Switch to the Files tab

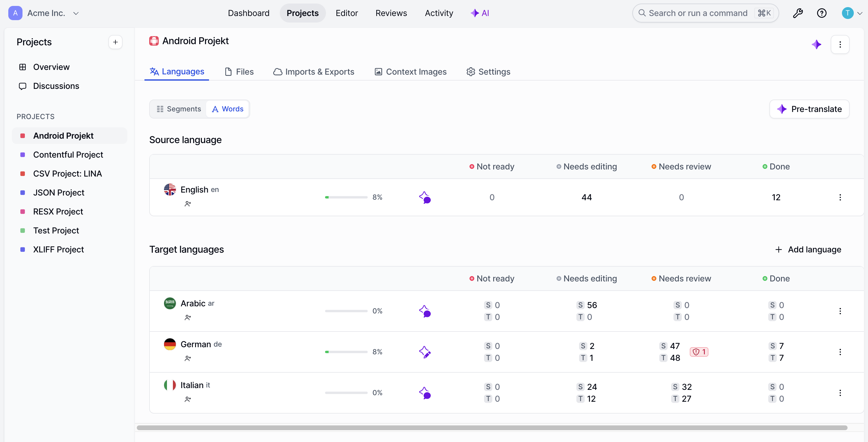pos(239,72)
